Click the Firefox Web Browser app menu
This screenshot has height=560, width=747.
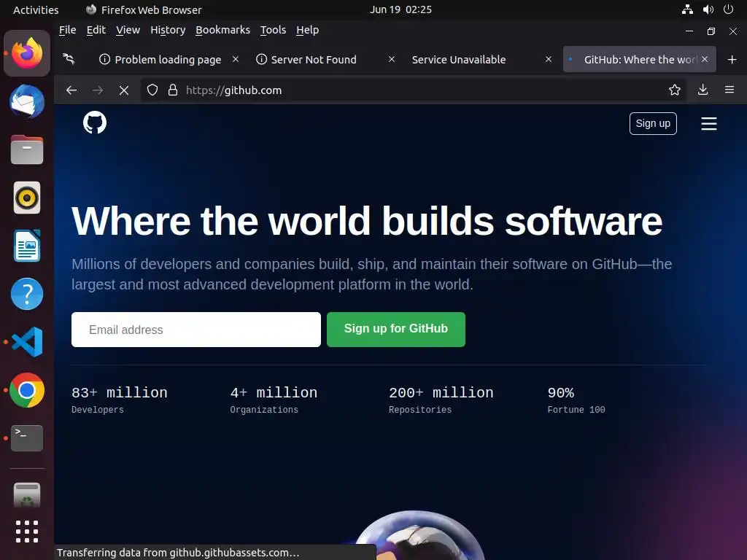(144, 10)
